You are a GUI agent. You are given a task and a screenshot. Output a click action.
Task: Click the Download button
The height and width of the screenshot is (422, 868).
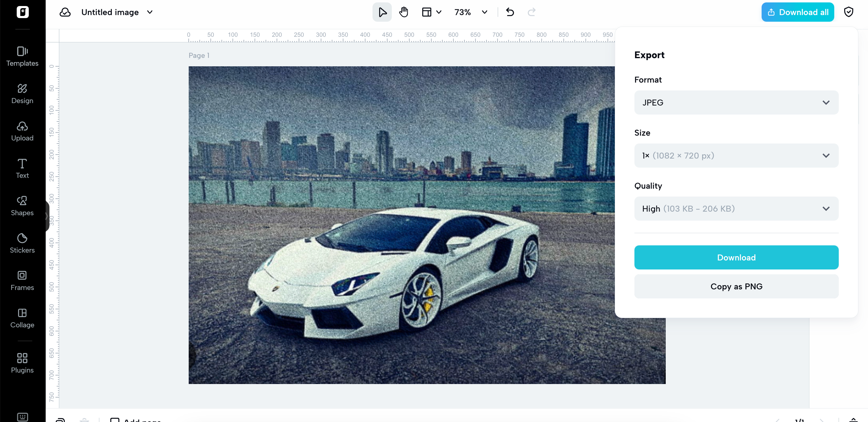736,257
